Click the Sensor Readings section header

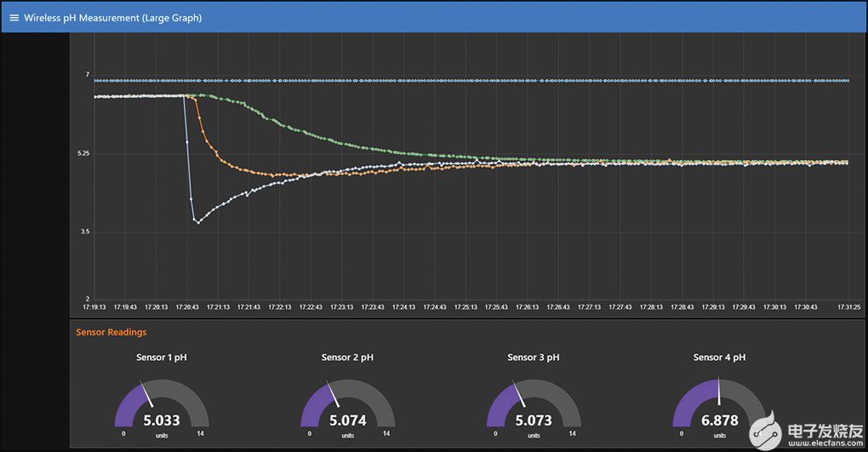tap(111, 332)
